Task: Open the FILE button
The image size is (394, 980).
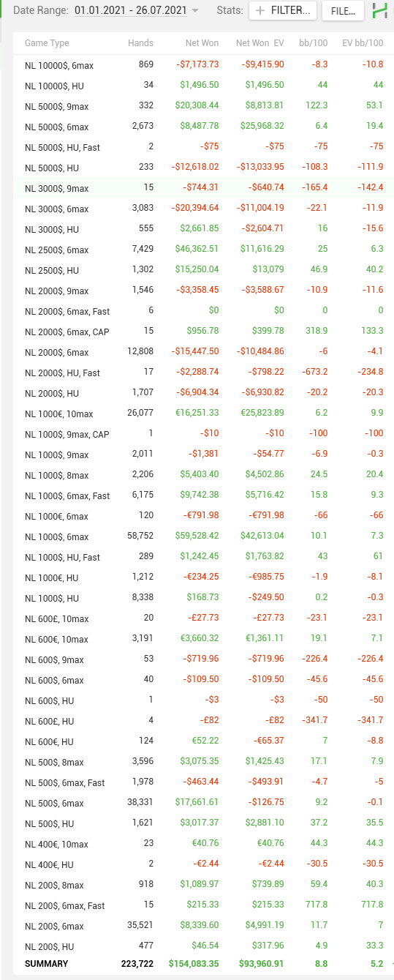Action: click(x=343, y=11)
